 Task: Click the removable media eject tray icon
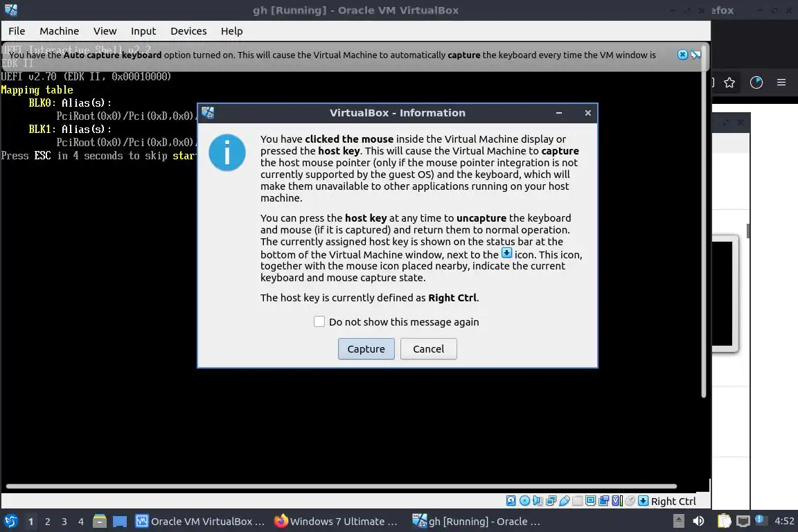(678, 521)
